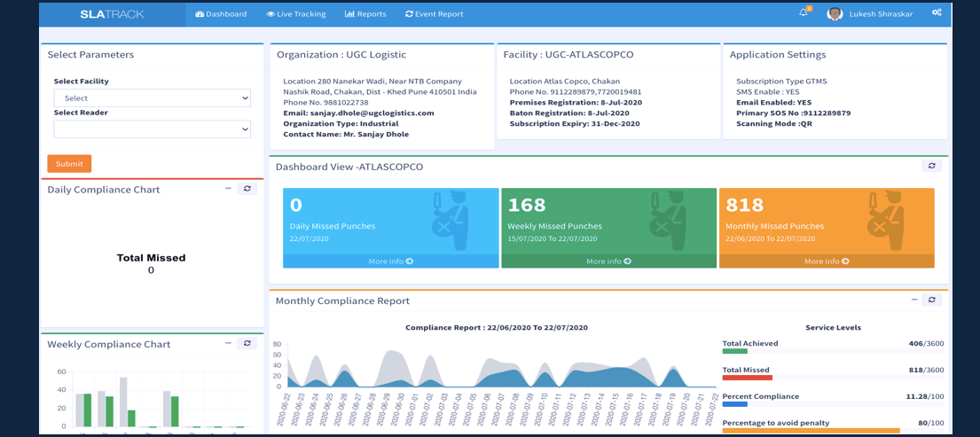Open the Dashboard menu item
Viewport: 980px width, 437px height.
221,13
